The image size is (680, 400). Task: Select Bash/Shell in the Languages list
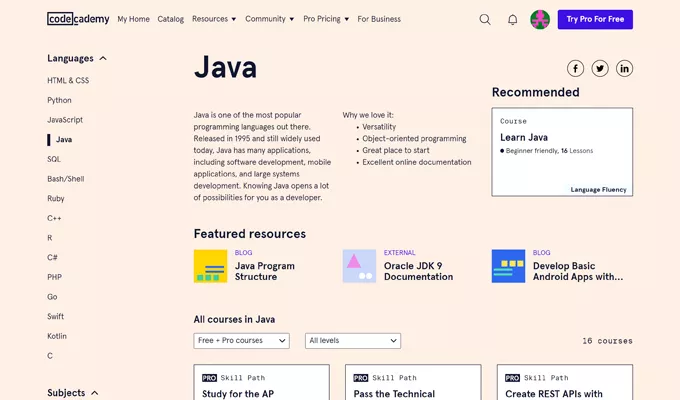point(65,179)
